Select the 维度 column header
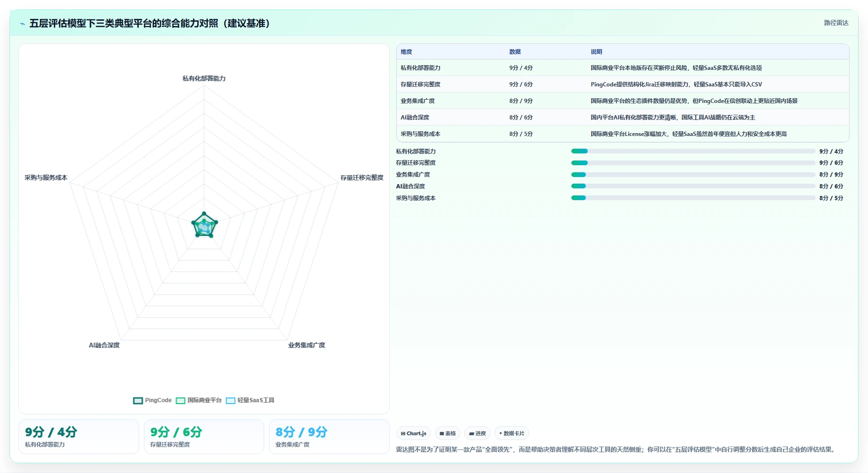Screen dimensions: 868x473 pyautogui.click(x=406, y=52)
